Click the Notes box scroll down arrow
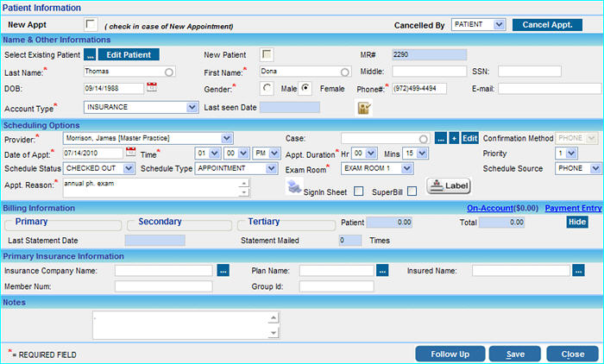The width and height of the screenshot is (604, 364). click(x=274, y=333)
